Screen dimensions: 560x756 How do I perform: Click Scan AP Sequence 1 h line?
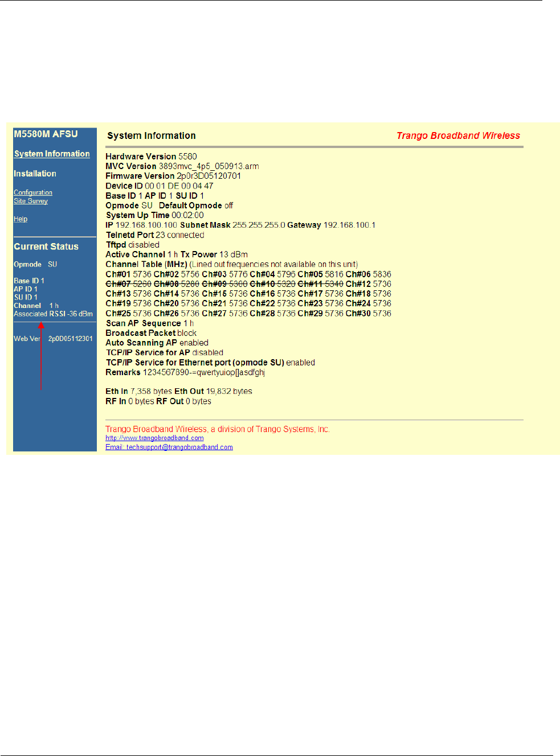pyautogui.click(x=150, y=323)
